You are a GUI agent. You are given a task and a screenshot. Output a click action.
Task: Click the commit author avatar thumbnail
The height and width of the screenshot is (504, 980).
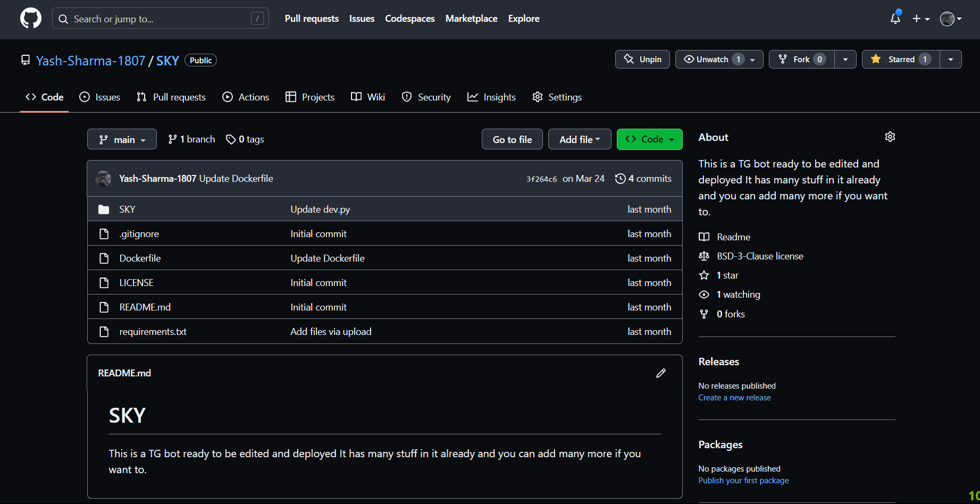click(104, 179)
